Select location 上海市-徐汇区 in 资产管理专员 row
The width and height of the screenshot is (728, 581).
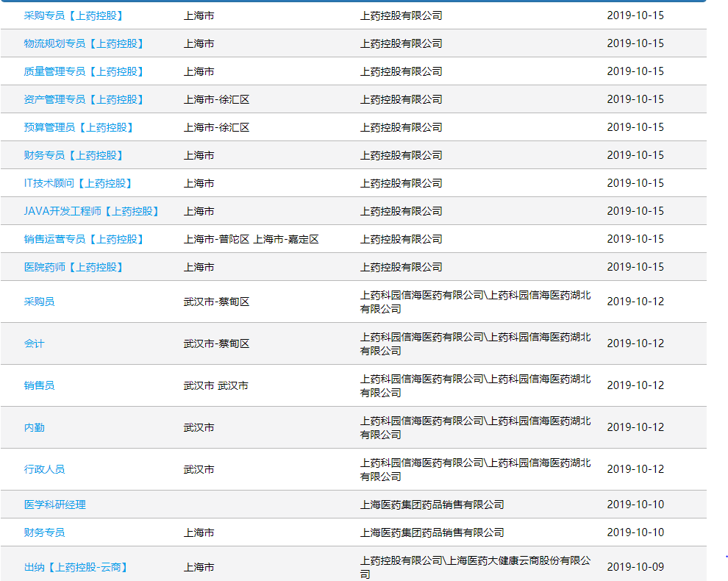click(216, 99)
